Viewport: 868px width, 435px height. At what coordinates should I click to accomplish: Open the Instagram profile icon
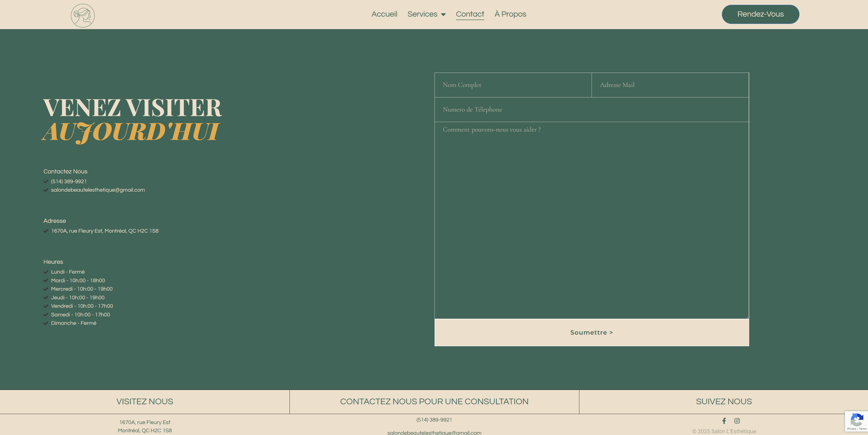[737, 420]
